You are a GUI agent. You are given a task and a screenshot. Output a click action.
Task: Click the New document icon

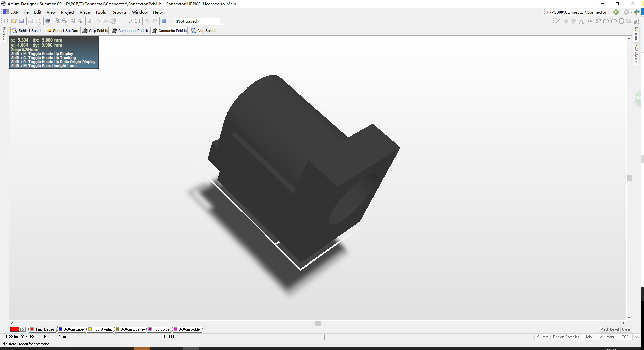(6, 21)
